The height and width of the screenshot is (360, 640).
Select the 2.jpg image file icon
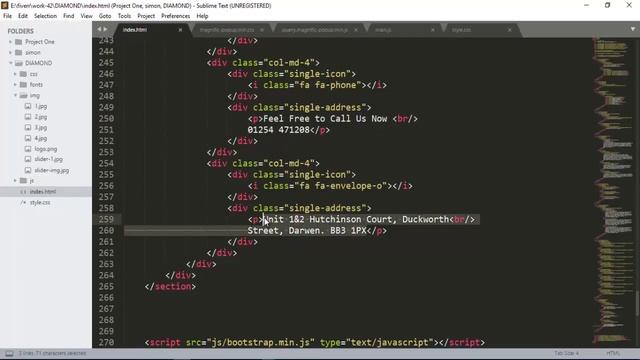point(28,117)
